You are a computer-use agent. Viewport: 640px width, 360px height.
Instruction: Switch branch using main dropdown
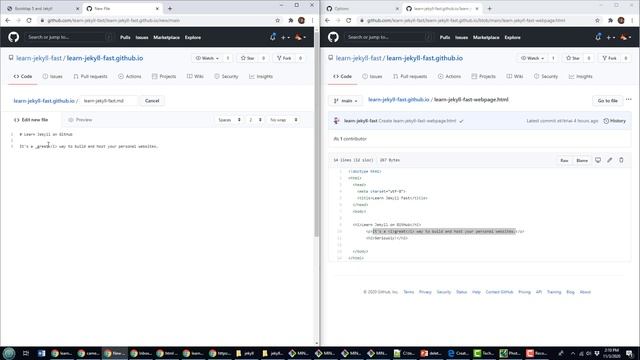[345, 100]
